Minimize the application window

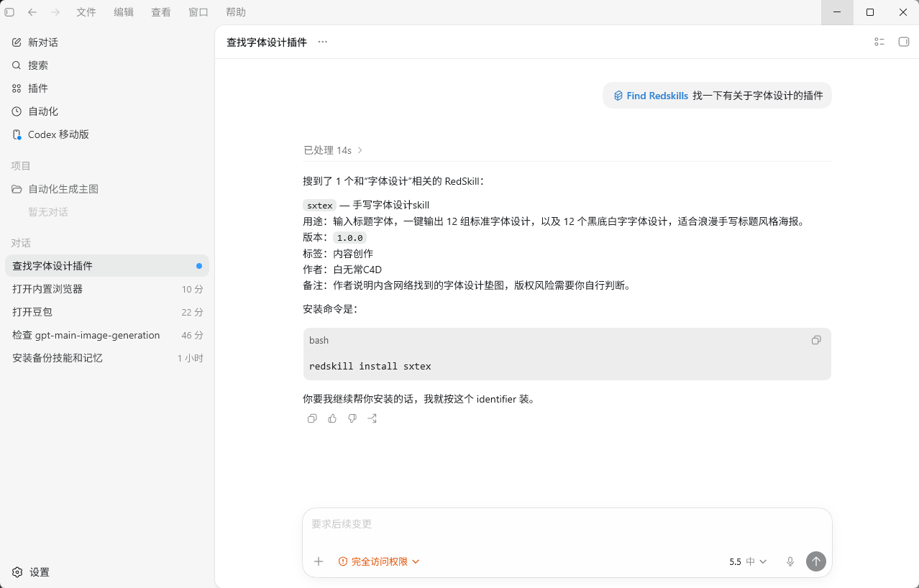837,12
